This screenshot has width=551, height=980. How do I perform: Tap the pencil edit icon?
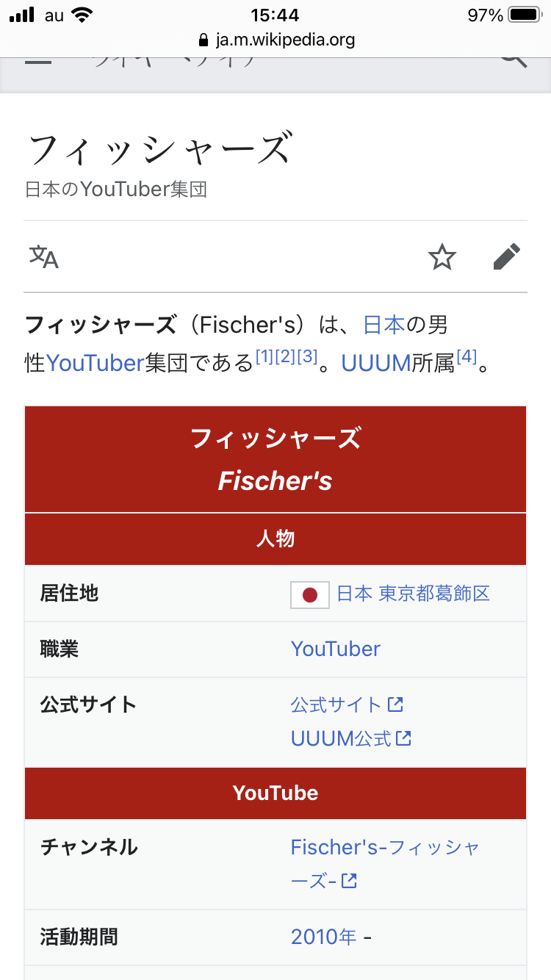click(506, 257)
